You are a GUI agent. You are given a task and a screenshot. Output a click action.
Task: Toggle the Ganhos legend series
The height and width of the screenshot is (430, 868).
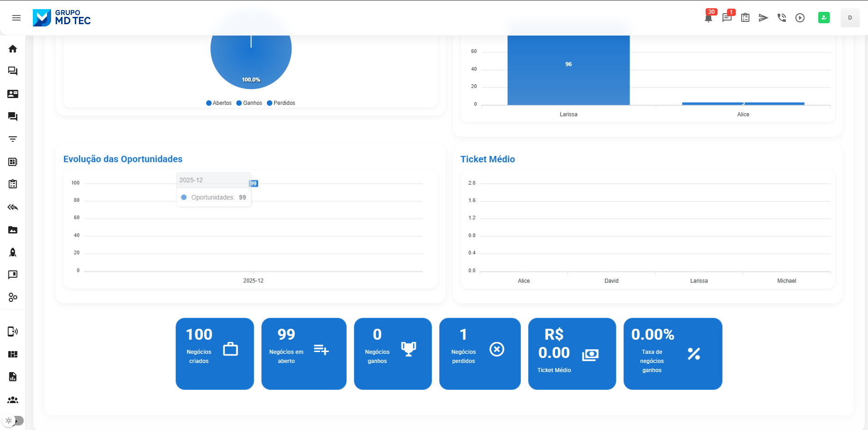tap(249, 103)
